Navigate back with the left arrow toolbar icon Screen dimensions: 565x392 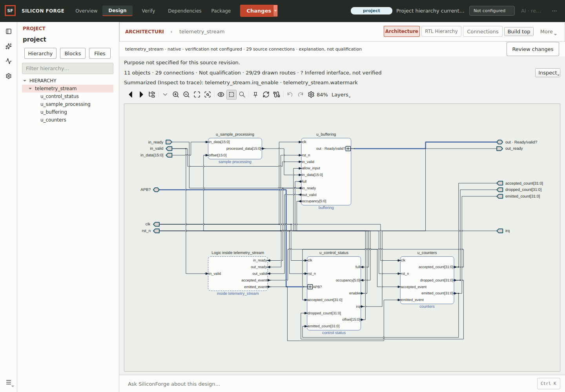click(x=131, y=94)
